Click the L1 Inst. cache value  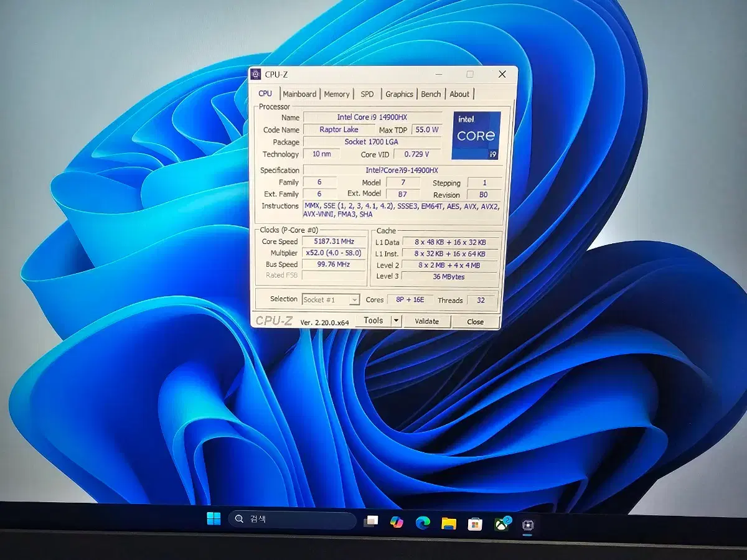click(x=449, y=254)
